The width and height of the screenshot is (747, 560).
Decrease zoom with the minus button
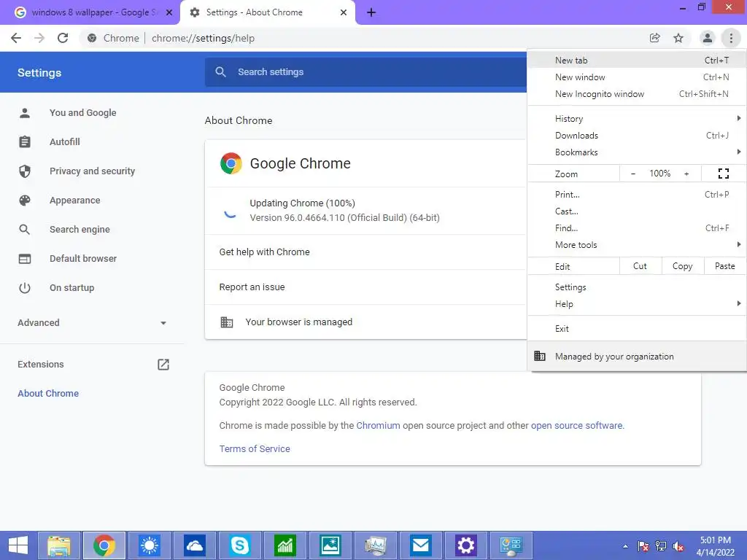(633, 174)
